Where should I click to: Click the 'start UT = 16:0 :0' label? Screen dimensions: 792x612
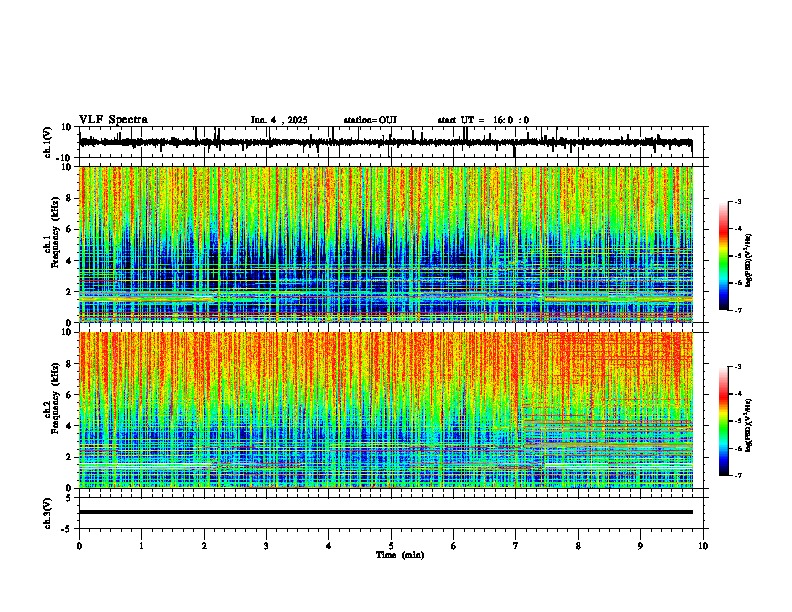483,120
